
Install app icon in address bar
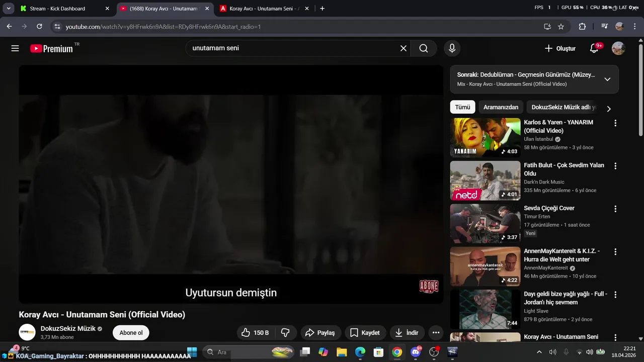[x=547, y=27]
